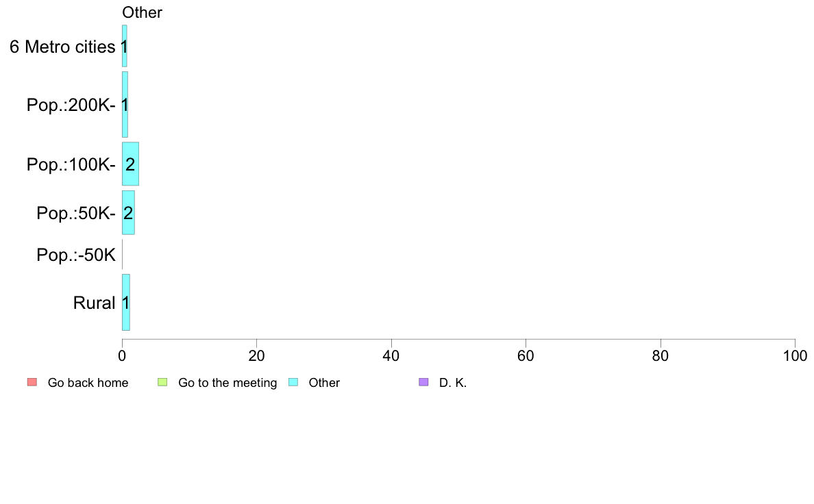Click the red Go back home legend swatch
This screenshot has height=504, width=814.
pos(32,383)
